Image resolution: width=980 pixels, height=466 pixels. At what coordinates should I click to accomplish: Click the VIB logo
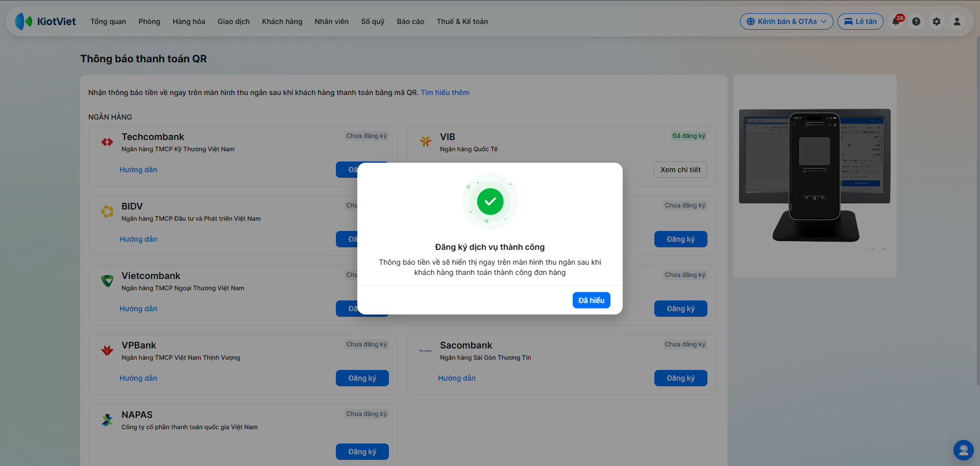tap(426, 142)
